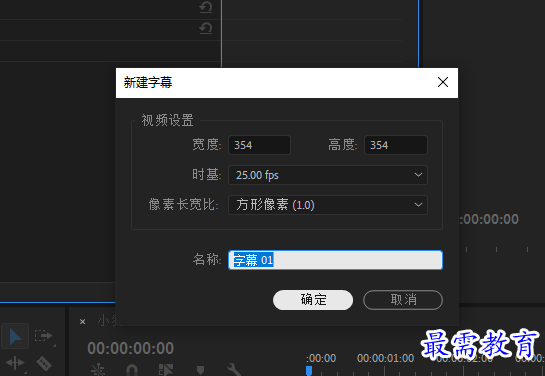The image size is (545, 376).
Task: Close the 新建字幕 dialog with X
Action: click(x=443, y=82)
